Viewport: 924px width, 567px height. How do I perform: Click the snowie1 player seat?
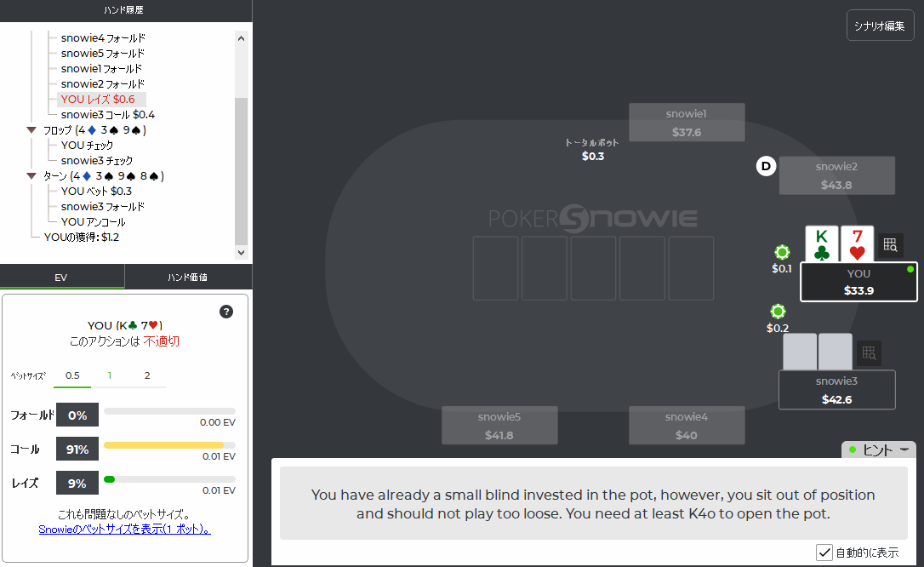(687, 123)
